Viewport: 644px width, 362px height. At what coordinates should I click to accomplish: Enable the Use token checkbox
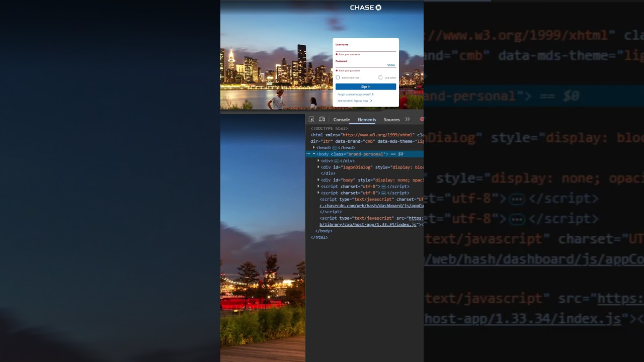pyautogui.click(x=380, y=77)
